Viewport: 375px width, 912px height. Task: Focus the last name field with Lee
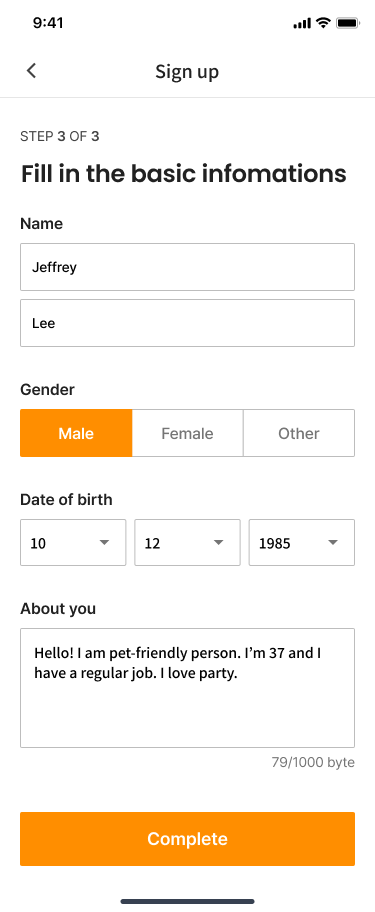(x=187, y=323)
